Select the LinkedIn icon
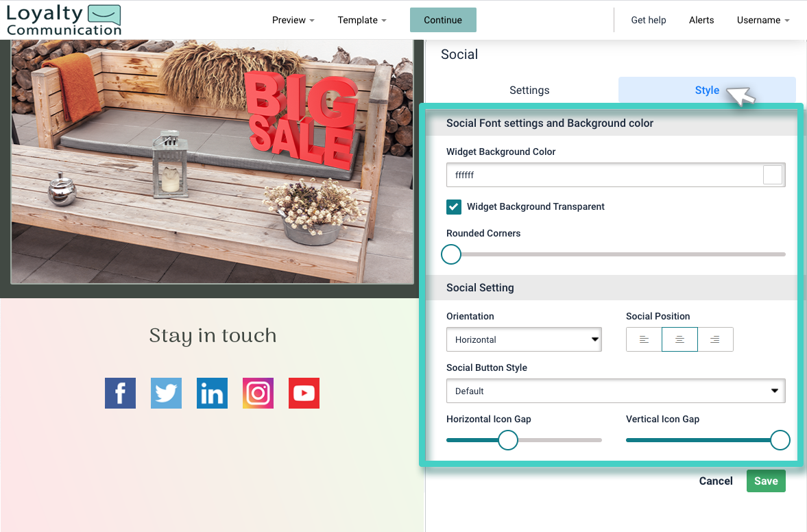Image resolution: width=807 pixels, height=532 pixels. (212, 393)
